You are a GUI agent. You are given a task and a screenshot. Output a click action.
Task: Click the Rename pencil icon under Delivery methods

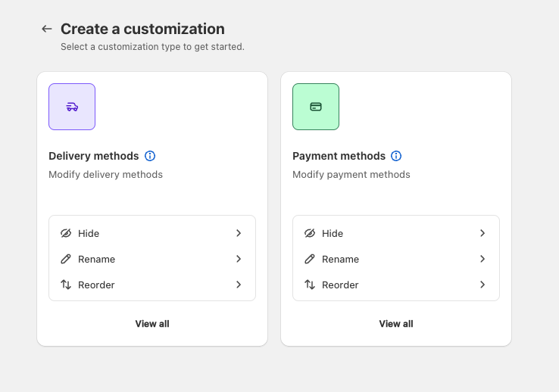click(66, 259)
